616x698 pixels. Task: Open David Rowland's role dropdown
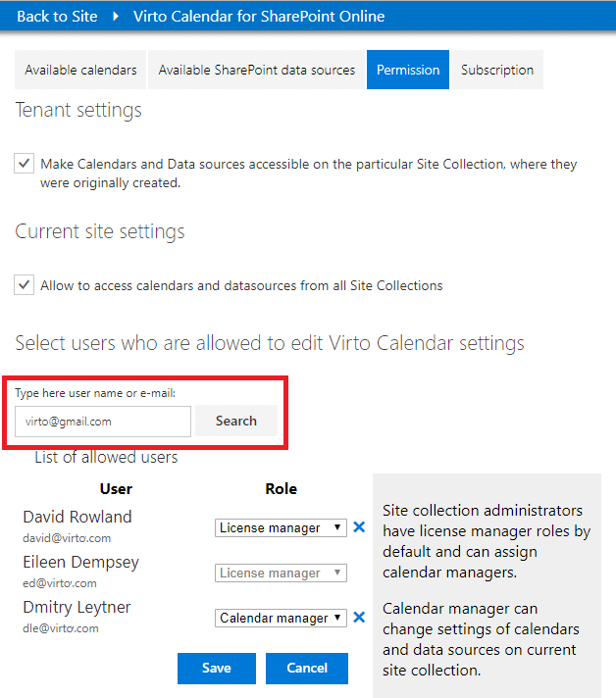281,528
